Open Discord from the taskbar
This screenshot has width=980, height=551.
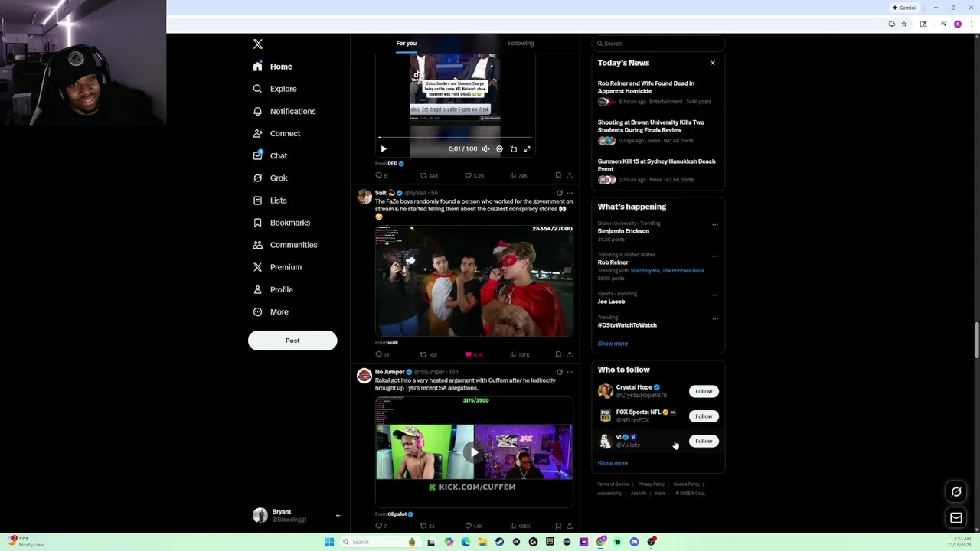tap(634, 542)
